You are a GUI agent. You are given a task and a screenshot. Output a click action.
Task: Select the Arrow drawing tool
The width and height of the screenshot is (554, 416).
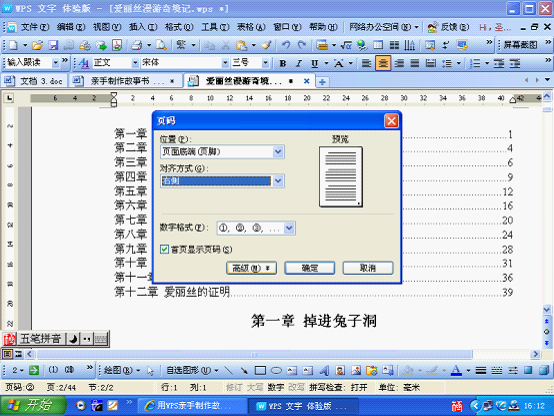[x=244, y=370]
